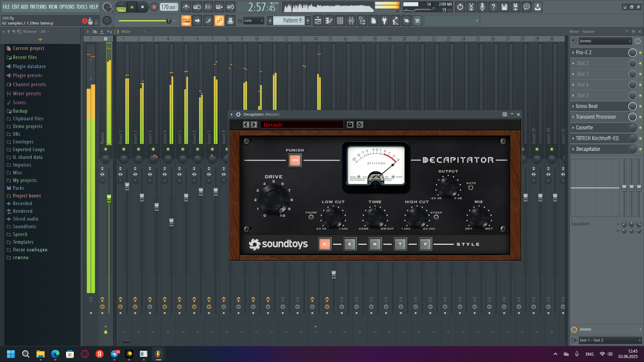Viewport: 644px width, 362px height.
Task: Select Decapitator style T button
Action: pos(400,244)
